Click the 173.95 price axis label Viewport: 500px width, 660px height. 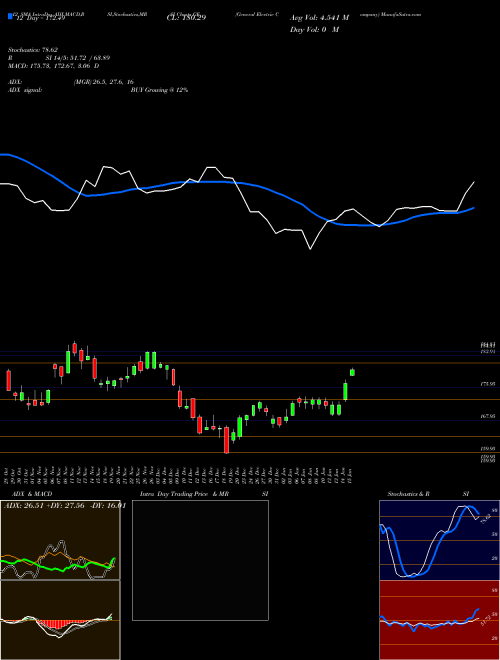(x=487, y=384)
